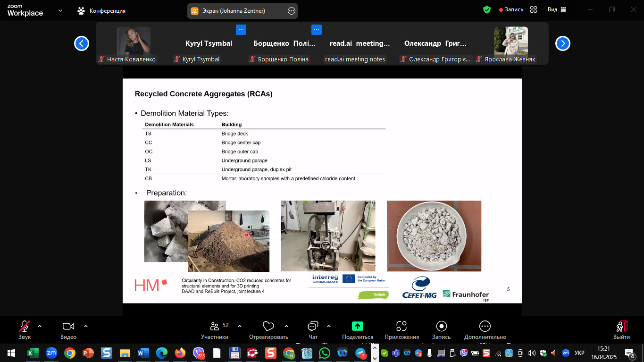Expand video options arrow next to camera

point(86,326)
